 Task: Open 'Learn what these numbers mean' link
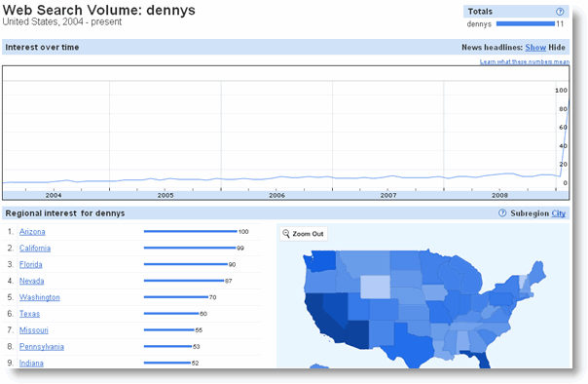(x=525, y=61)
